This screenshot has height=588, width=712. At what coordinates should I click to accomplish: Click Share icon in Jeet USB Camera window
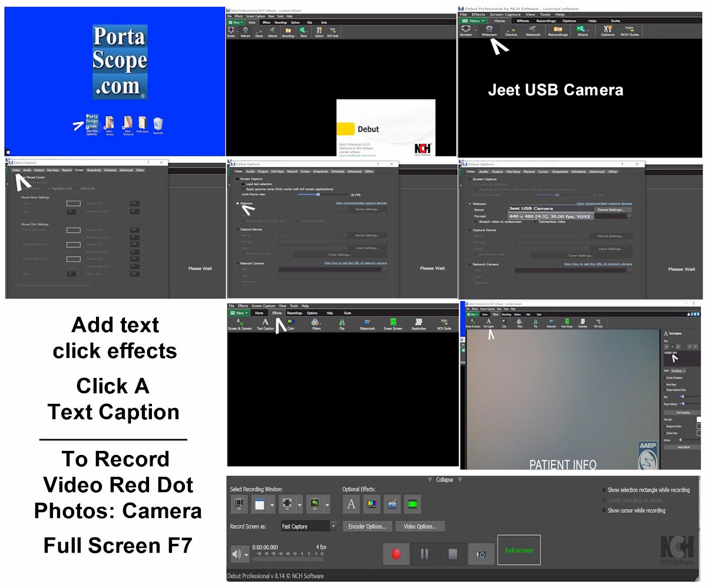point(582,30)
